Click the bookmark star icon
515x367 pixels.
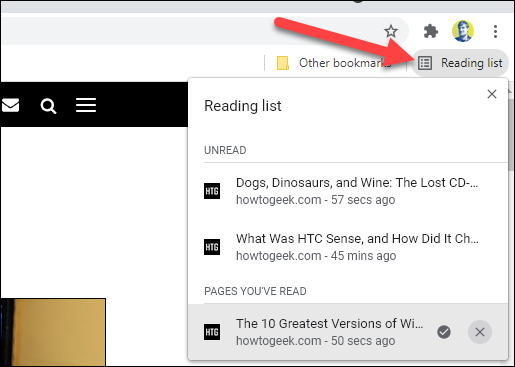(x=391, y=31)
